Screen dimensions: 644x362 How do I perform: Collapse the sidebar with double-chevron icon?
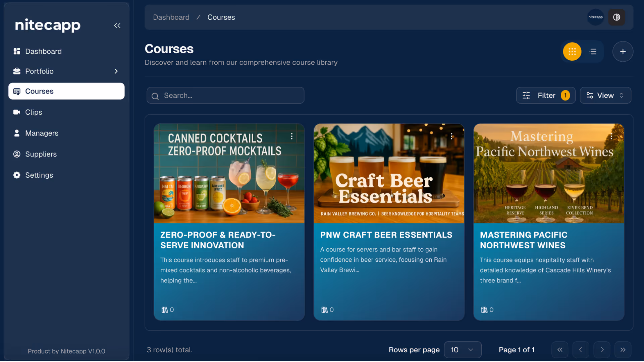(x=117, y=25)
